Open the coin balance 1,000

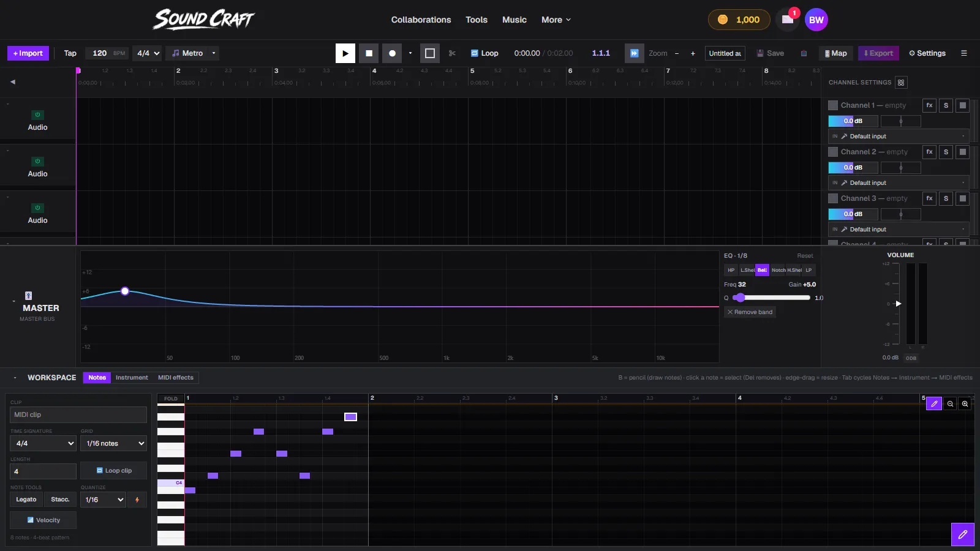[739, 20]
